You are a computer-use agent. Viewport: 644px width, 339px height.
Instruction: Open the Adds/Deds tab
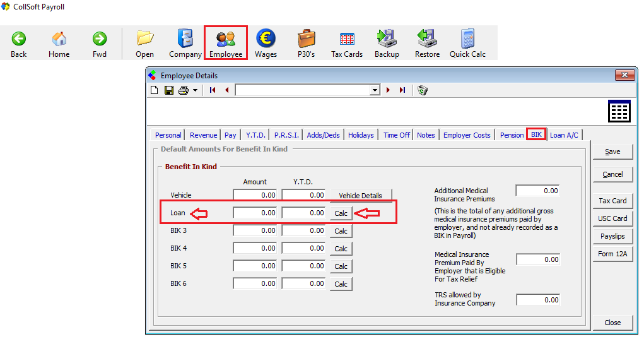click(323, 134)
